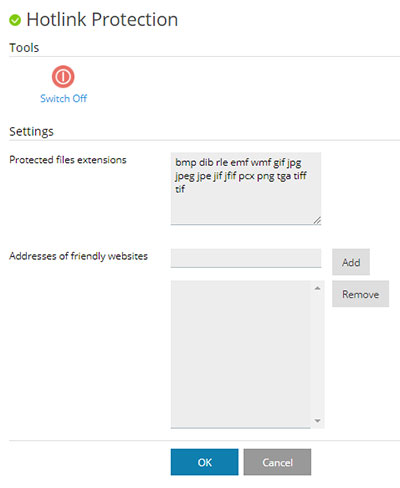Click the list box scroll up arrow
Screen dimensions: 400x488
click(x=318, y=288)
